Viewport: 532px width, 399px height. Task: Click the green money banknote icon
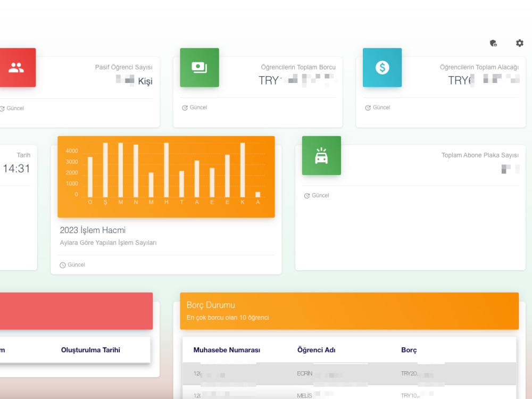[199, 68]
